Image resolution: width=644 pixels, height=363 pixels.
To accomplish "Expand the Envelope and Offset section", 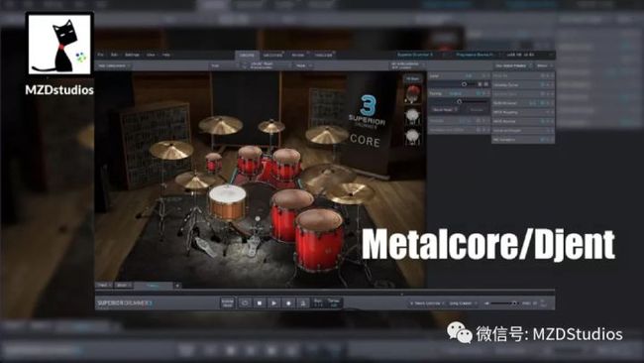I will [x=459, y=130].
